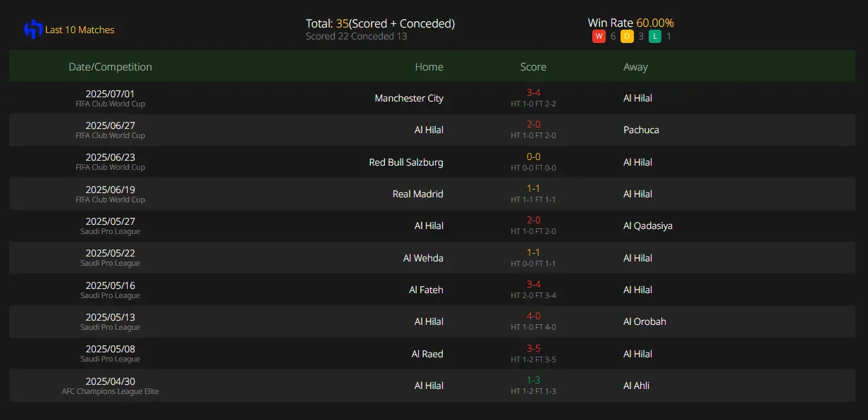Click the yellow D draws badge
Viewport: 868px width, 420px height.
point(627,36)
